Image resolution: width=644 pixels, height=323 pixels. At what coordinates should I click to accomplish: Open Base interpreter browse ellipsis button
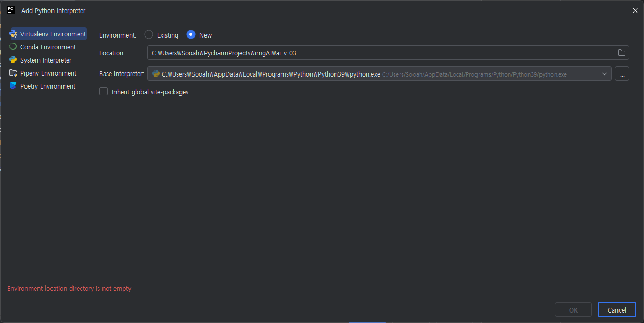coord(622,74)
